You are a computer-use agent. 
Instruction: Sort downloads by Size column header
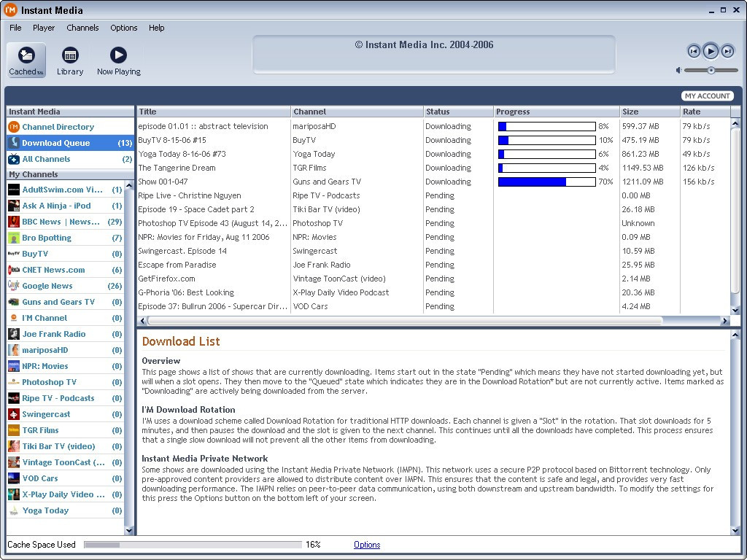(650, 112)
